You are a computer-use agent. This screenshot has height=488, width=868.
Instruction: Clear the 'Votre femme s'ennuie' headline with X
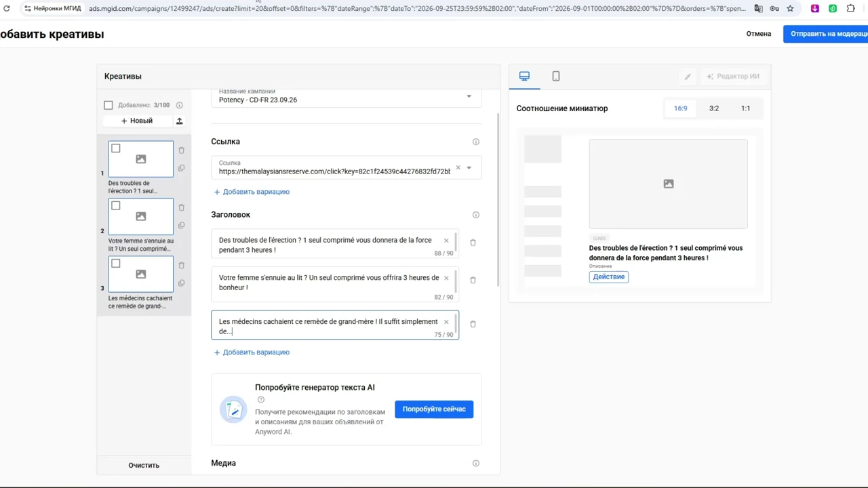pos(446,278)
